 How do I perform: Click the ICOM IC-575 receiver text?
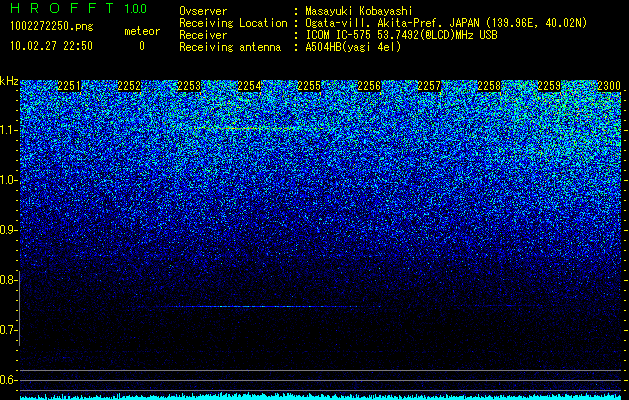tap(402, 35)
